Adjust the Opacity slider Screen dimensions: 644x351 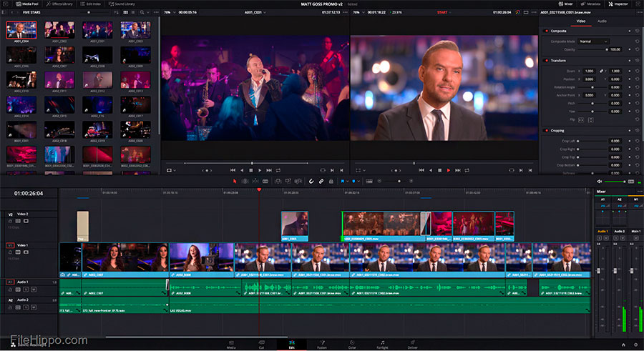[x=592, y=49]
